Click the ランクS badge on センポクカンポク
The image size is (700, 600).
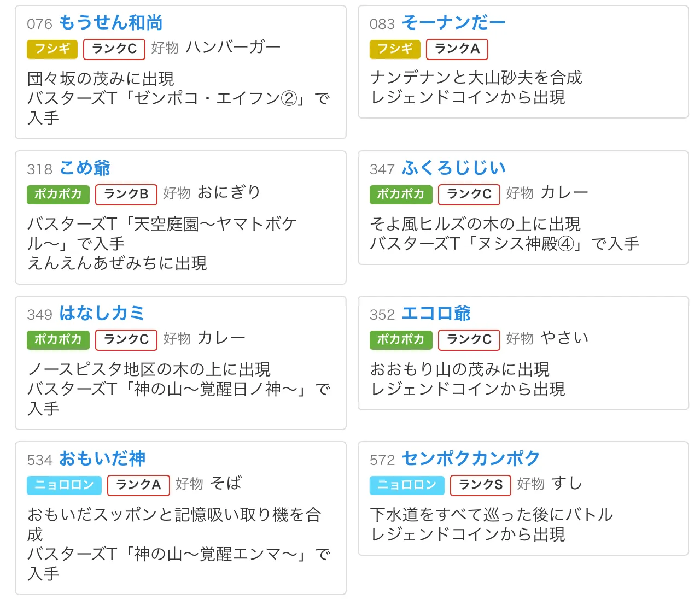pyautogui.click(x=481, y=485)
